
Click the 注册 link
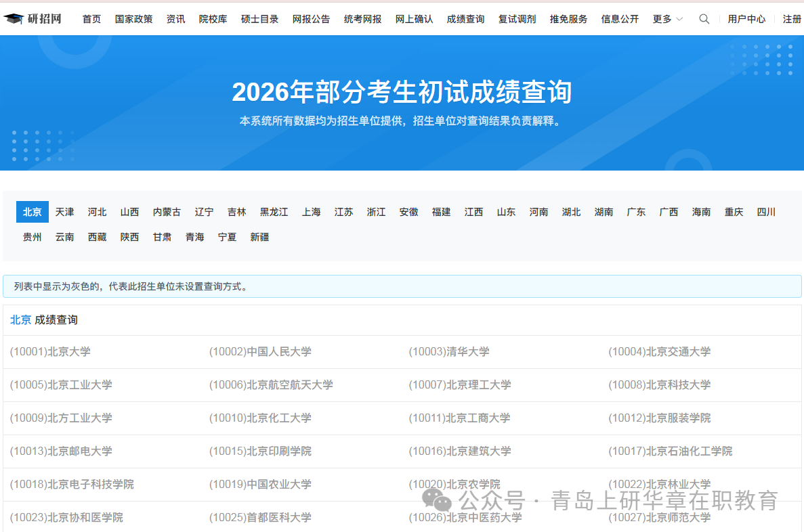click(x=792, y=19)
